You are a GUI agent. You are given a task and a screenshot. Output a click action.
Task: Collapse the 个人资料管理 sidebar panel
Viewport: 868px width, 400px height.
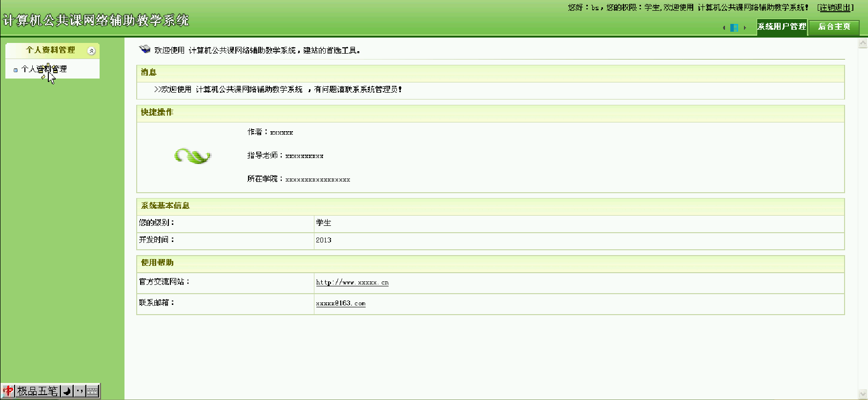(91, 51)
